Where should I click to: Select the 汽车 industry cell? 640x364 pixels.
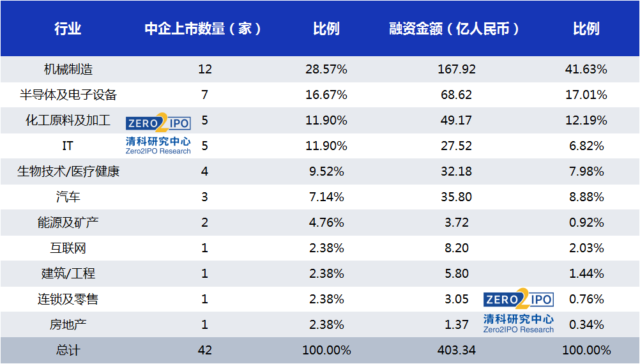[68, 197]
